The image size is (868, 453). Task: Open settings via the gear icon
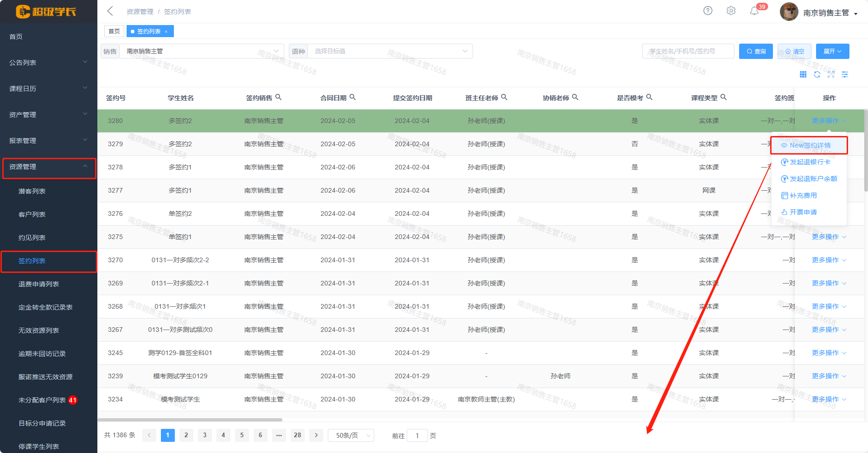731,11
